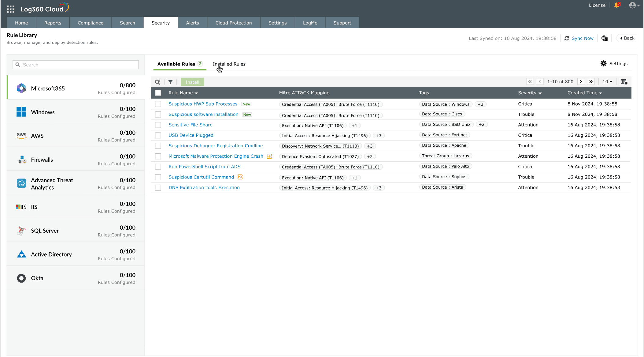
Task: Tick the checkbox for USB Device Plugged
Action: 158,135
